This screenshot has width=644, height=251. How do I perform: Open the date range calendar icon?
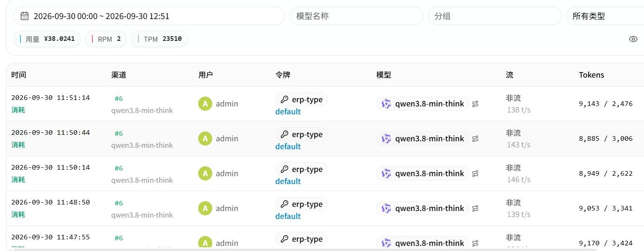24,16
